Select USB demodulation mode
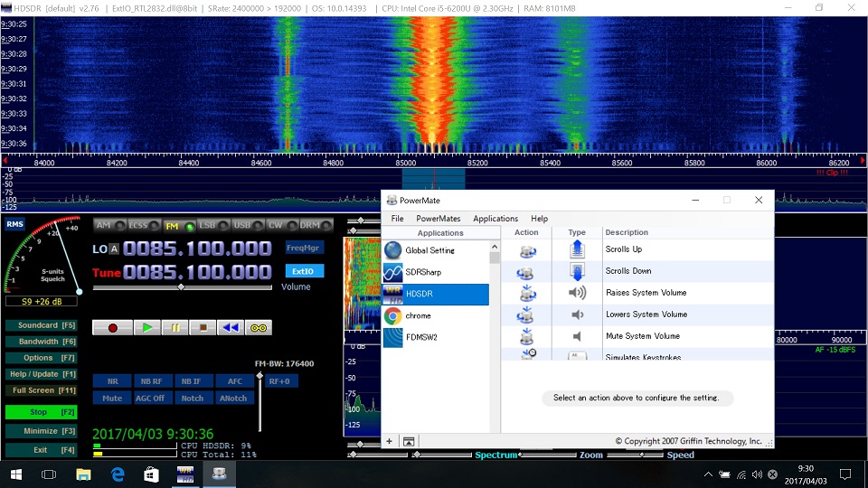 pyautogui.click(x=248, y=225)
